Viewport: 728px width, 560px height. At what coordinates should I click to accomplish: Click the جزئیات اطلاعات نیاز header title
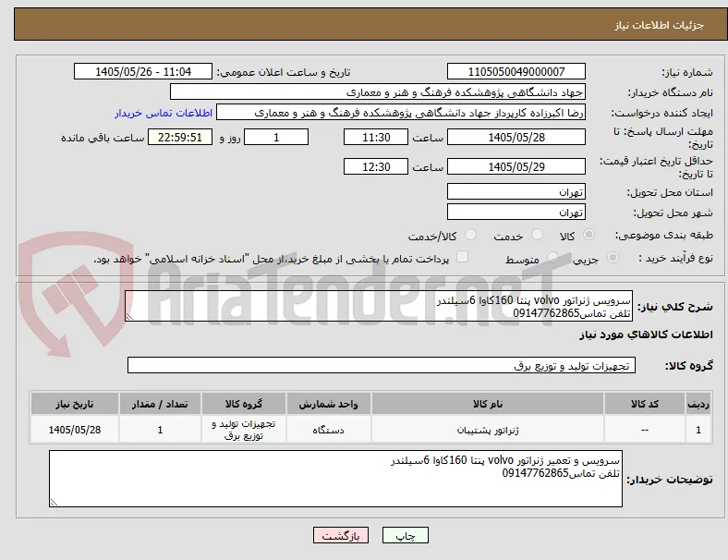click(x=659, y=25)
